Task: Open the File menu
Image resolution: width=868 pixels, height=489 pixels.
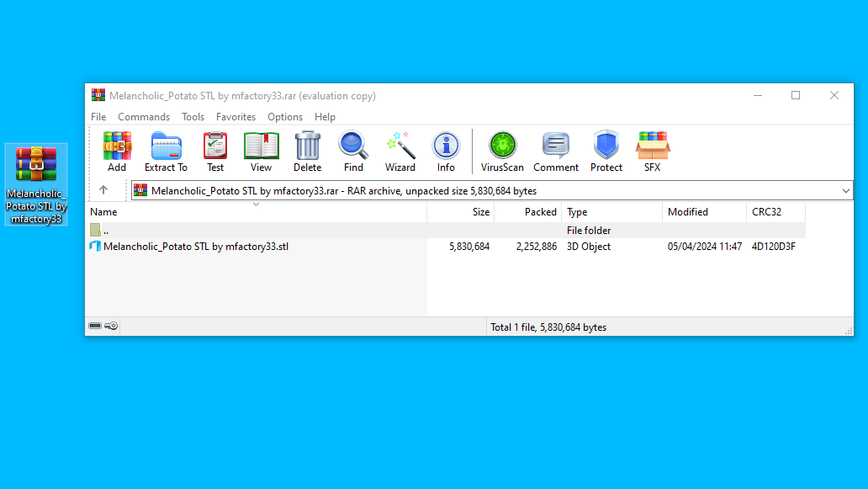Action: click(x=98, y=117)
